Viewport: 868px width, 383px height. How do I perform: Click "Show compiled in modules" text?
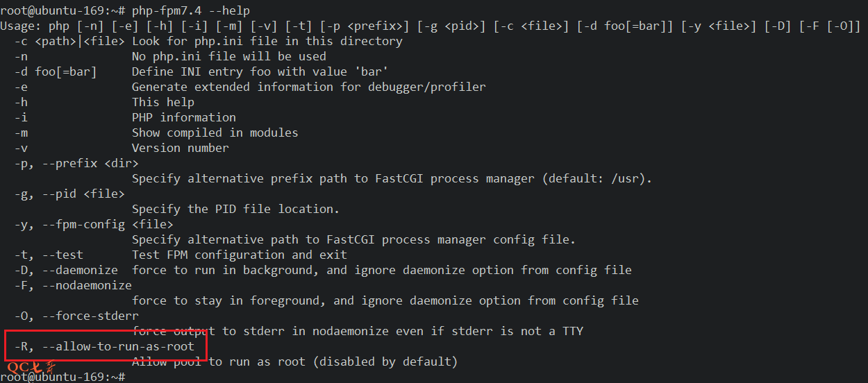tap(215, 133)
